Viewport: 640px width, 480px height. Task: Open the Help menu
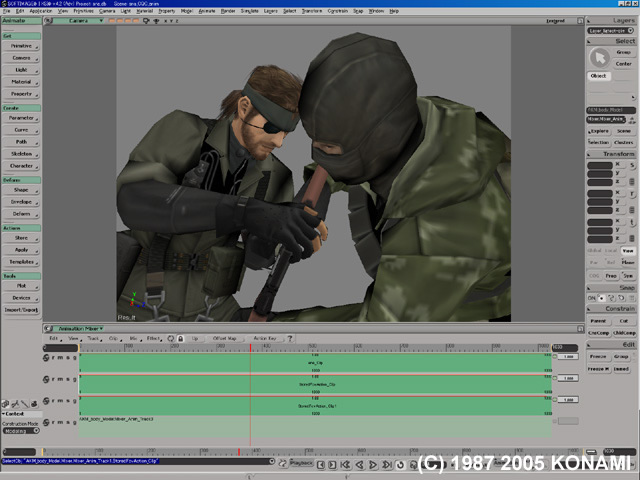pos(394,11)
